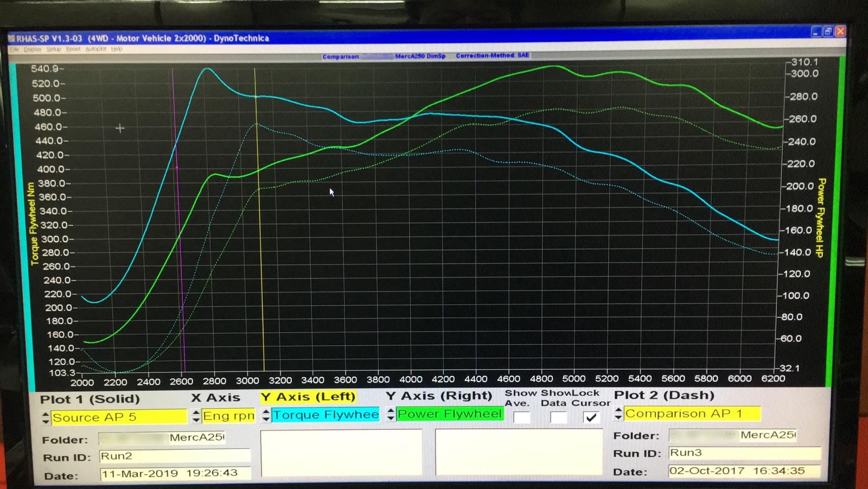The width and height of the screenshot is (868, 489).
Task: Click the Y Axis (Left) stepper arrows
Action: click(266, 415)
